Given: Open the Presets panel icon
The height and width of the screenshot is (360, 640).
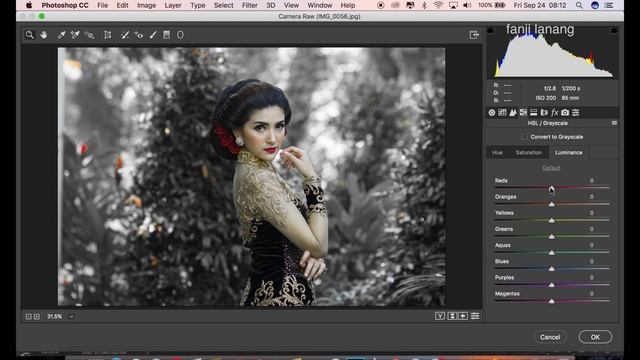Looking at the screenshot, I should click(x=576, y=113).
